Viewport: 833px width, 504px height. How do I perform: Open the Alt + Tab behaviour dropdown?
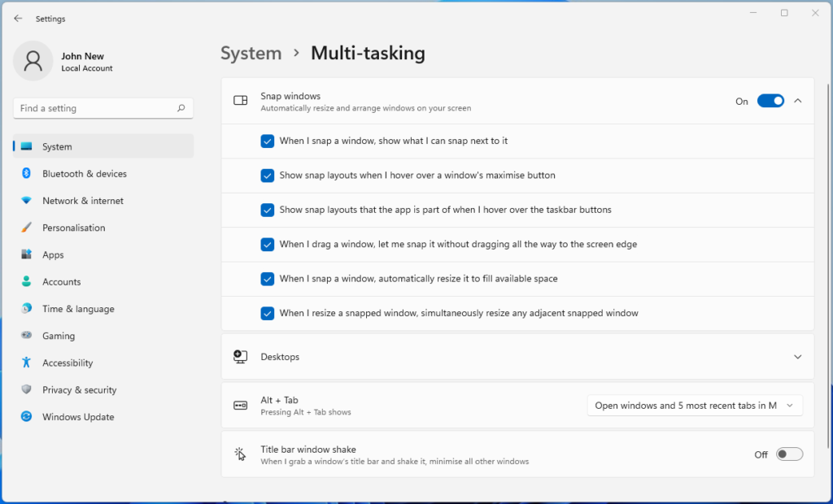[695, 405]
